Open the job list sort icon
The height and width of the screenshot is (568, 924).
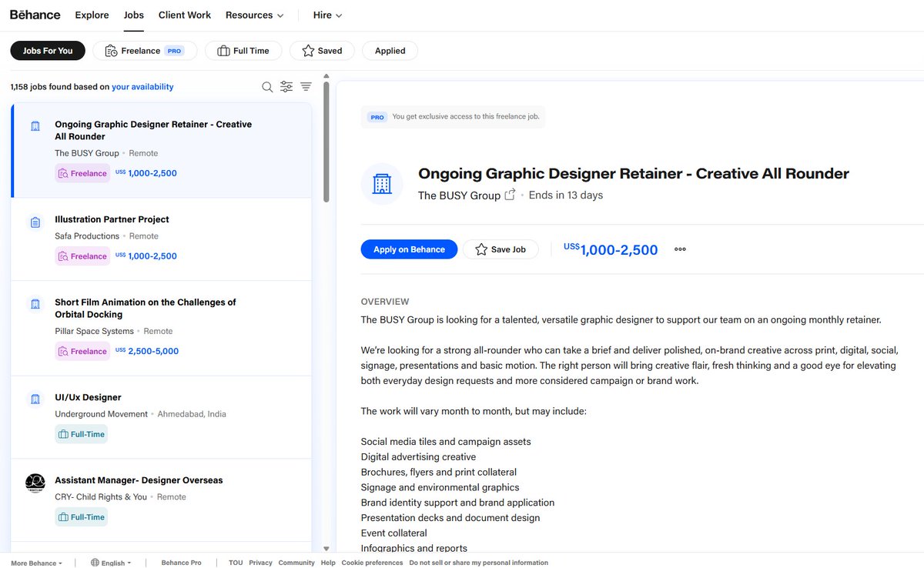306,87
